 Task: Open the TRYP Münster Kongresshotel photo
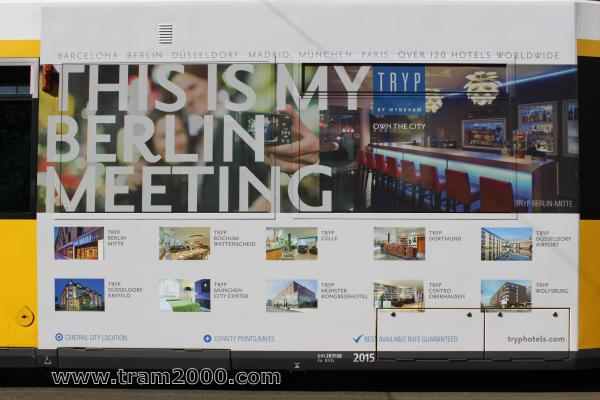[292, 296]
